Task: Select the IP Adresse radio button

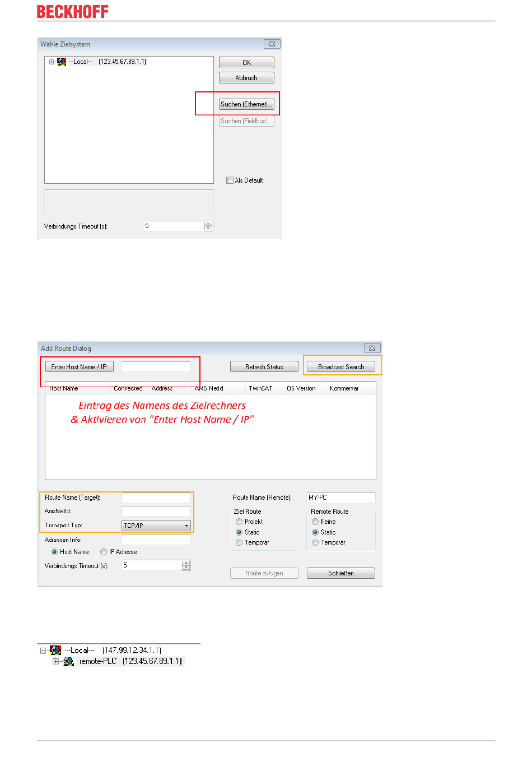Action: [104, 552]
